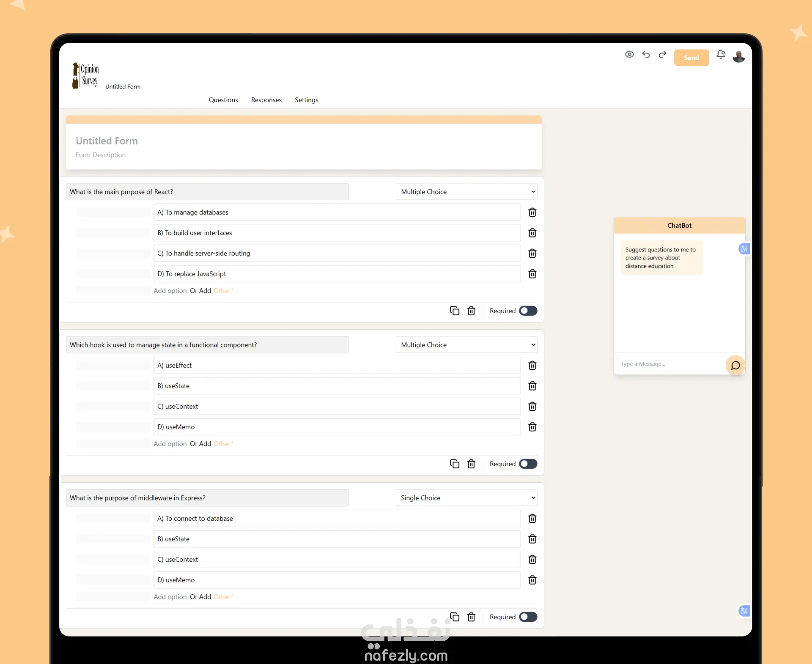Open the Single Choice type dropdown
This screenshot has height=664, width=812.
click(x=466, y=498)
